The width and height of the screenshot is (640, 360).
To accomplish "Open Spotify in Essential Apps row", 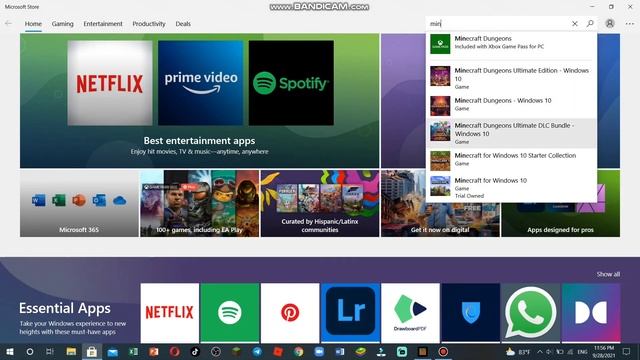I will coord(230,313).
